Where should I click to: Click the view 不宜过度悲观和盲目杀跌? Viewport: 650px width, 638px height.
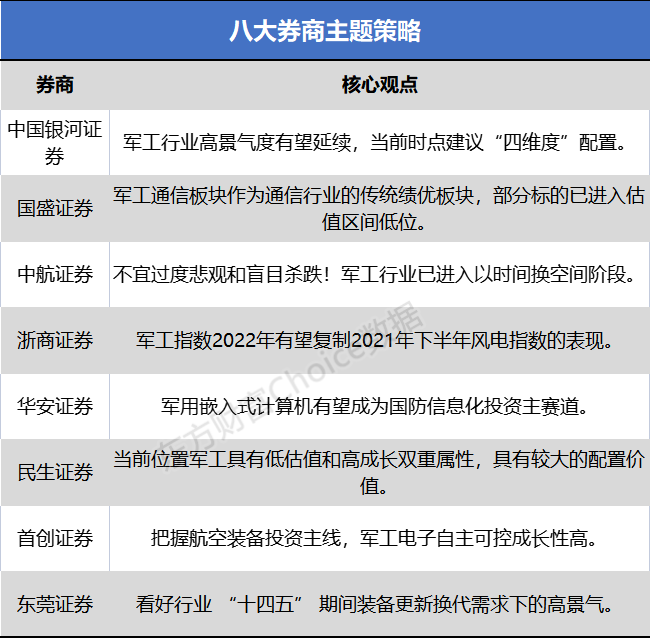click(380, 275)
